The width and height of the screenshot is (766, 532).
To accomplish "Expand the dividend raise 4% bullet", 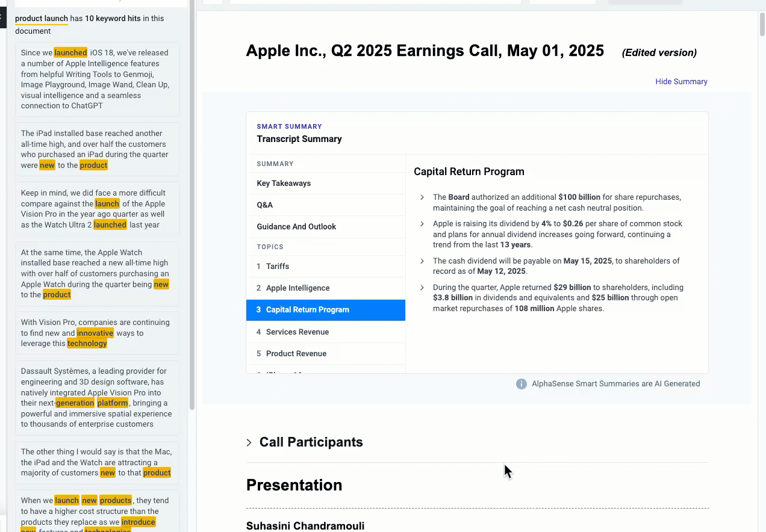I will click(422, 224).
